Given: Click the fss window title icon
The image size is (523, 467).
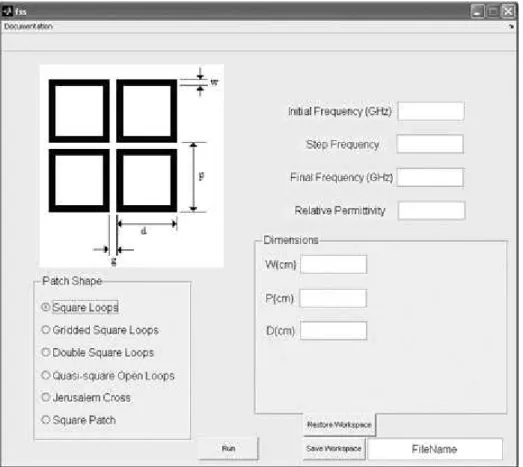Looking at the screenshot, I should (7, 11).
